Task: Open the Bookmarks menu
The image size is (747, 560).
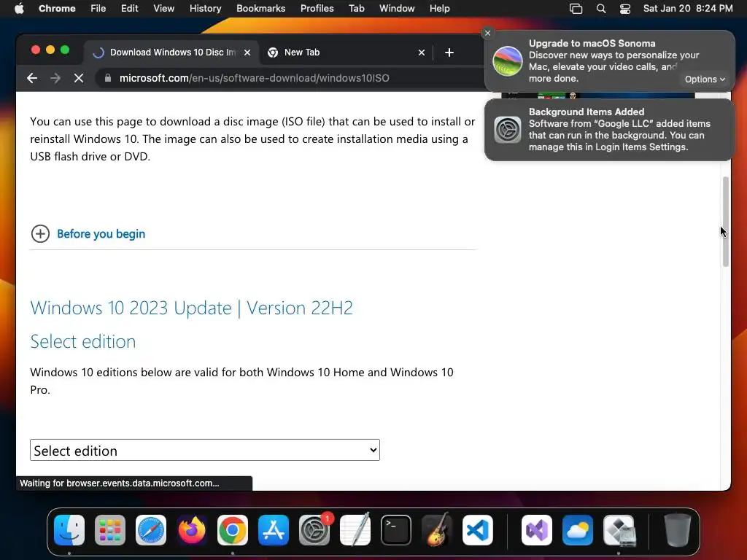Action: point(260,8)
